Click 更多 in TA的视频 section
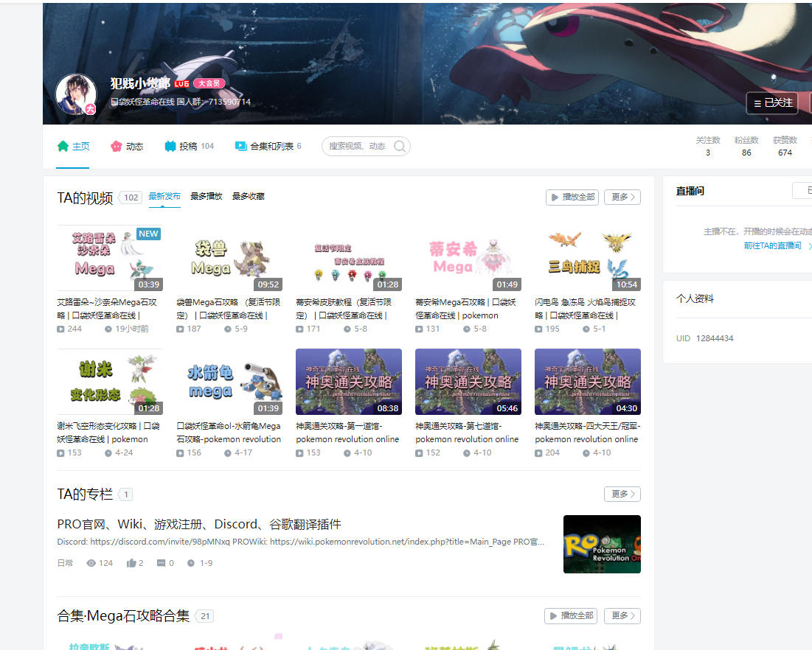Viewport: 812px width, 650px height. point(622,198)
